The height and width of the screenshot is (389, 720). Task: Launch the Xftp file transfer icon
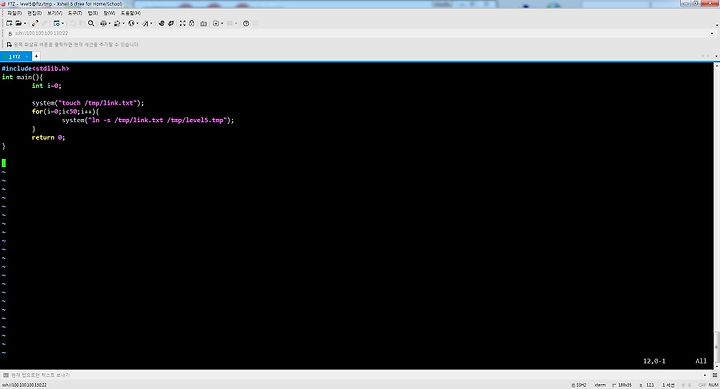click(161, 23)
